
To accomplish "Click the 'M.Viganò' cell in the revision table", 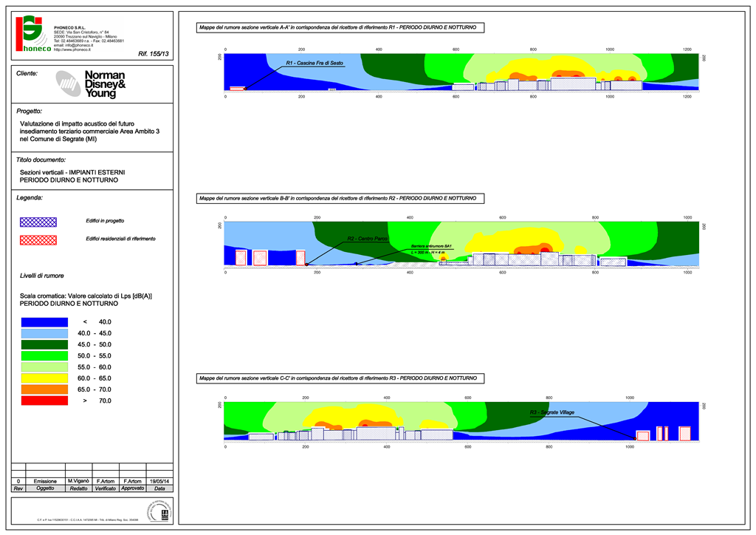I will [78, 482].
